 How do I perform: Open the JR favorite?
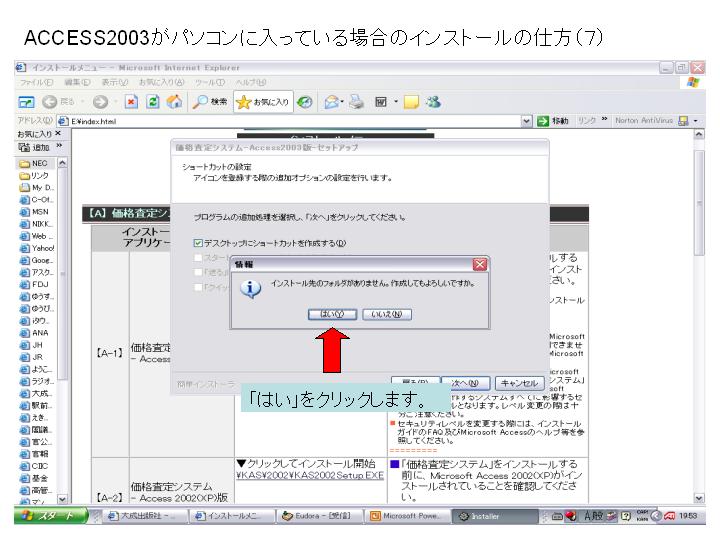[31, 357]
